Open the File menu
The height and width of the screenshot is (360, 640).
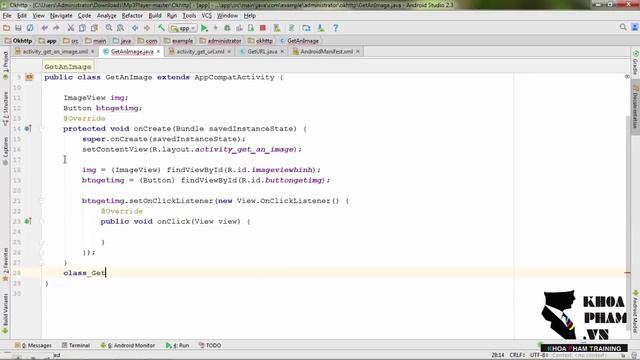coord(7,16)
